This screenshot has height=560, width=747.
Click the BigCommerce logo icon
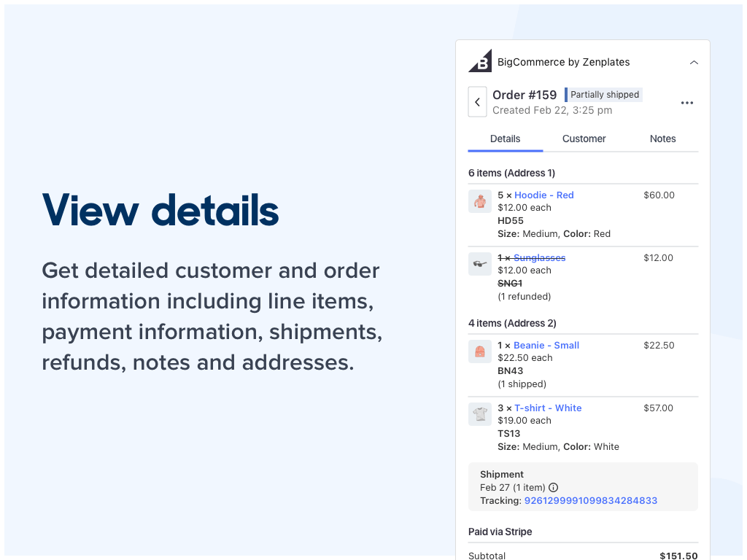(479, 61)
